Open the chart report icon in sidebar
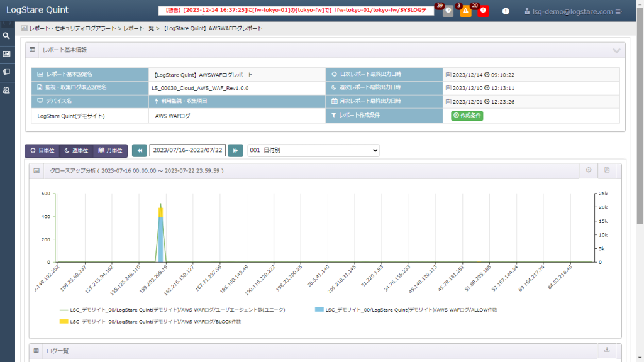The height and width of the screenshot is (362, 644). (6, 54)
